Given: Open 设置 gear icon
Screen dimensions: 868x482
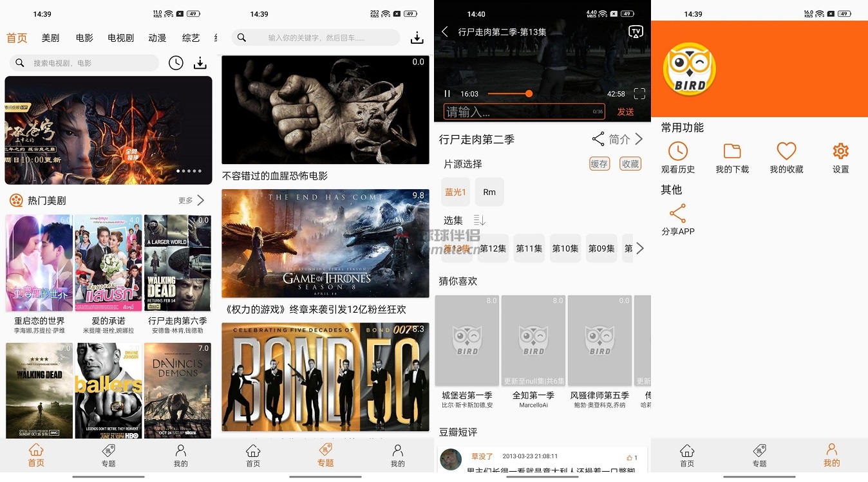Looking at the screenshot, I should coord(840,151).
